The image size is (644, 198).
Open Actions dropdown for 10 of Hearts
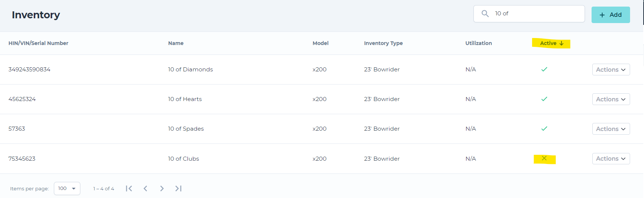click(611, 99)
